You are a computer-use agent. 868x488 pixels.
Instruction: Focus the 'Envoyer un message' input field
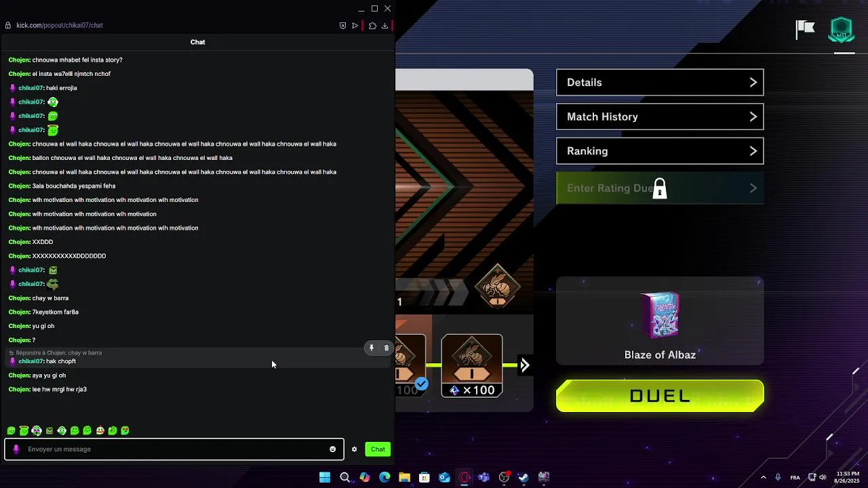(174, 449)
